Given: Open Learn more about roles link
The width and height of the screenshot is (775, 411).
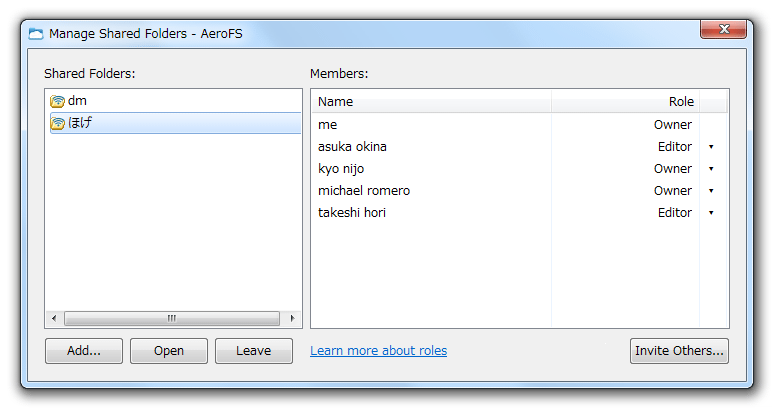Looking at the screenshot, I should [x=379, y=351].
